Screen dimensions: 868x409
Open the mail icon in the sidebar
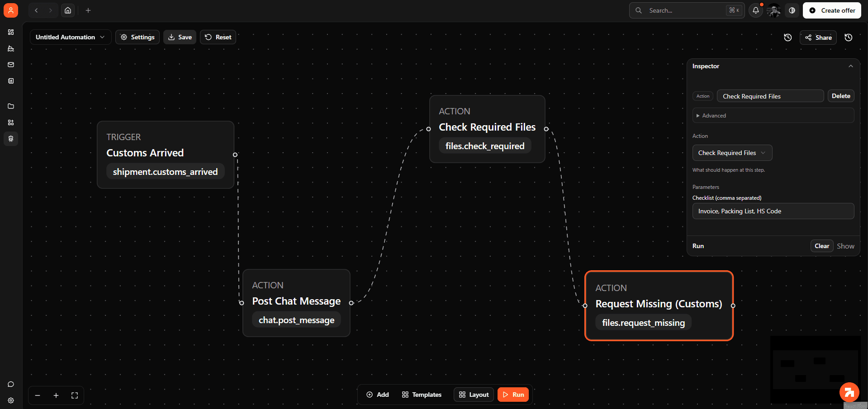[11, 65]
